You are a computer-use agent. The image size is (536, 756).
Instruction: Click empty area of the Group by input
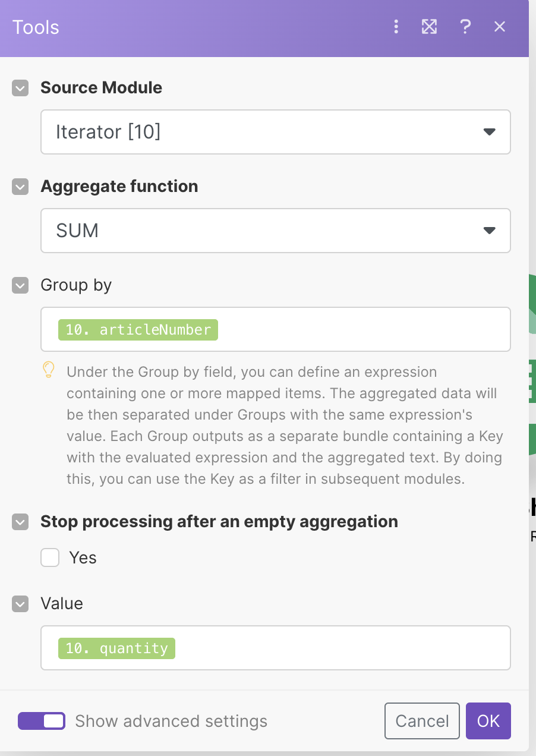[362, 329]
